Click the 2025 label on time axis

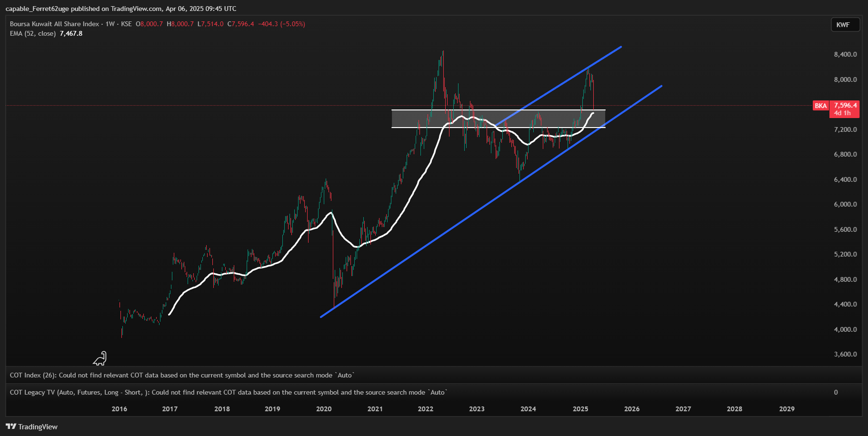coord(580,409)
